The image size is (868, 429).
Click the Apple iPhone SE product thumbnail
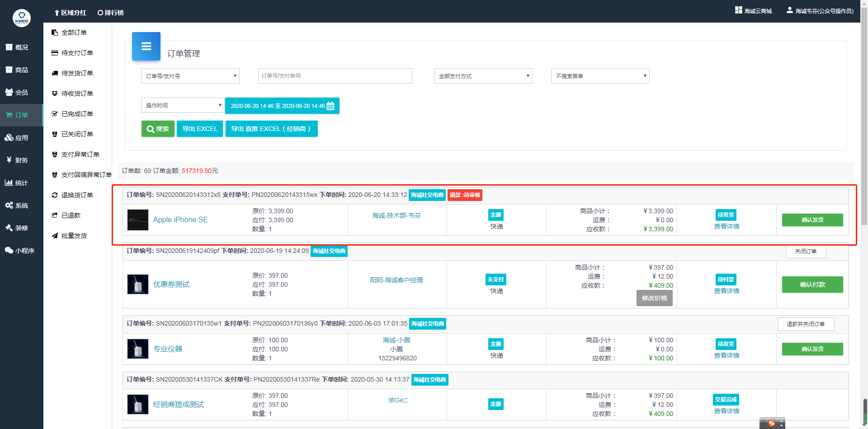pyautogui.click(x=138, y=220)
